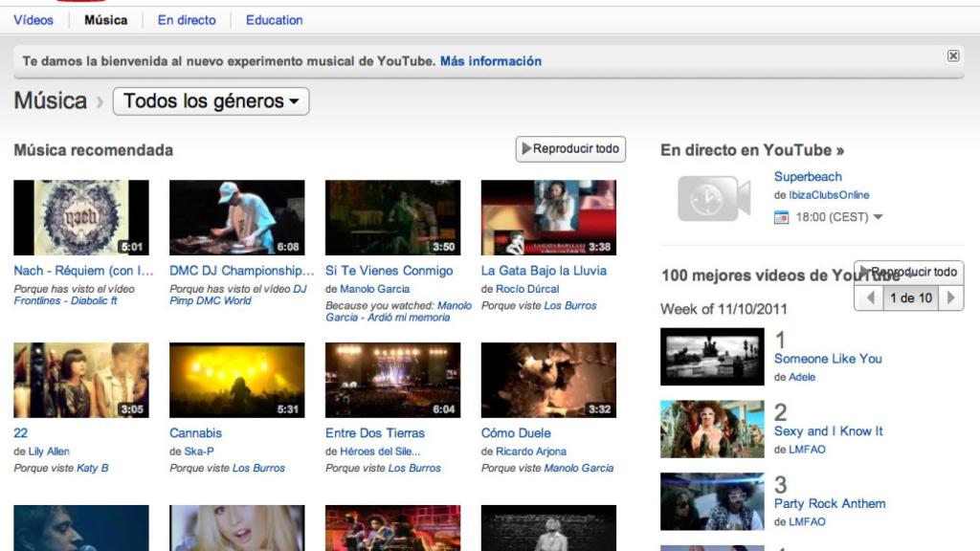The height and width of the screenshot is (551, 980).
Task: Open the En directo tab
Action: pyautogui.click(x=187, y=20)
